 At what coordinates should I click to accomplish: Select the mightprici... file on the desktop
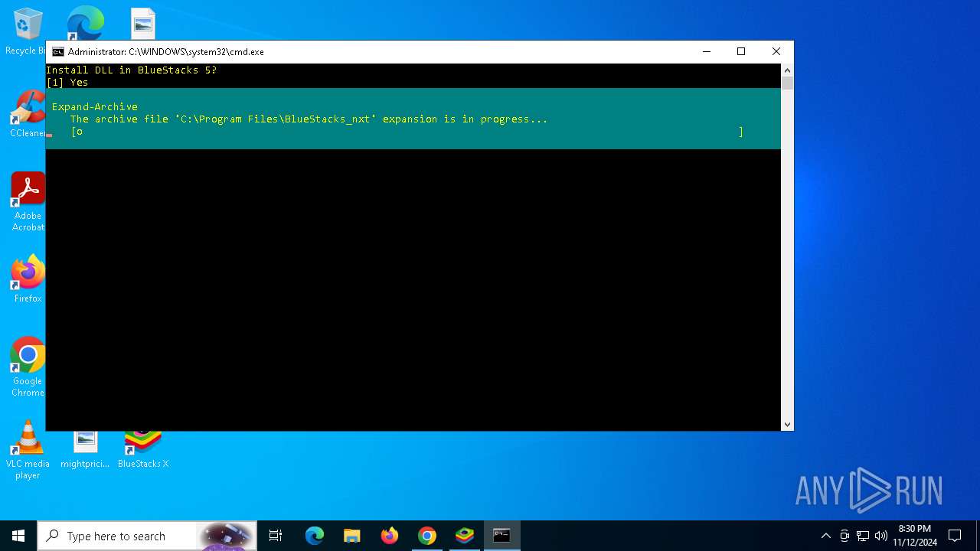85,449
